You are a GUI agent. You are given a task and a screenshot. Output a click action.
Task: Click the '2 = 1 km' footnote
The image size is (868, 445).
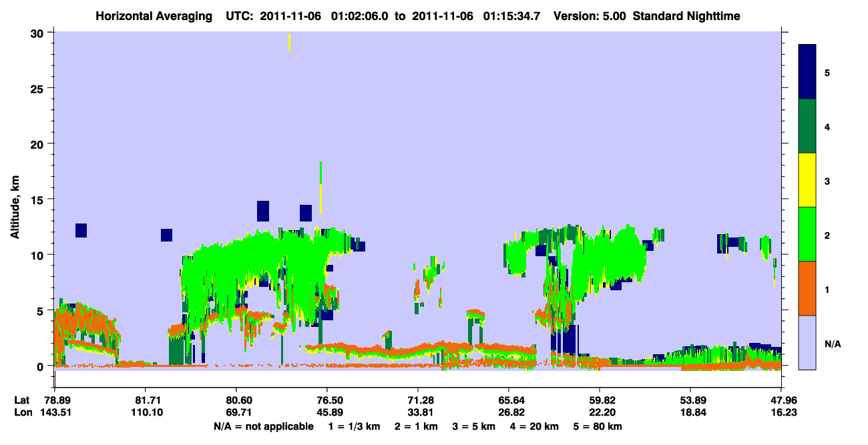click(417, 426)
